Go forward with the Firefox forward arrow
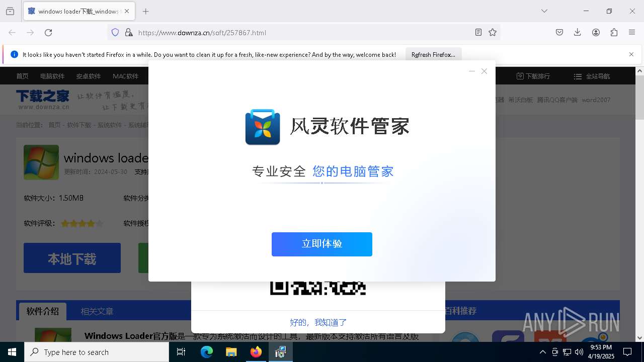644x362 pixels. click(x=30, y=33)
